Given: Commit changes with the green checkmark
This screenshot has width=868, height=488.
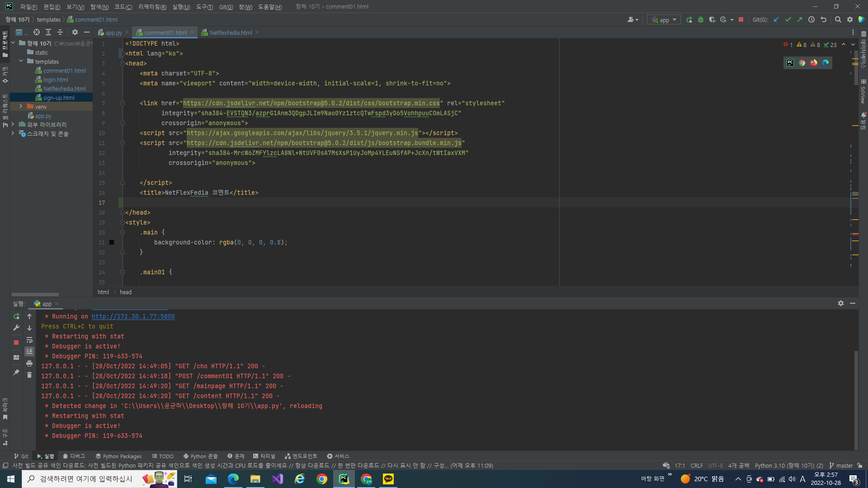Looking at the screenshot, I should click(788, 20).
